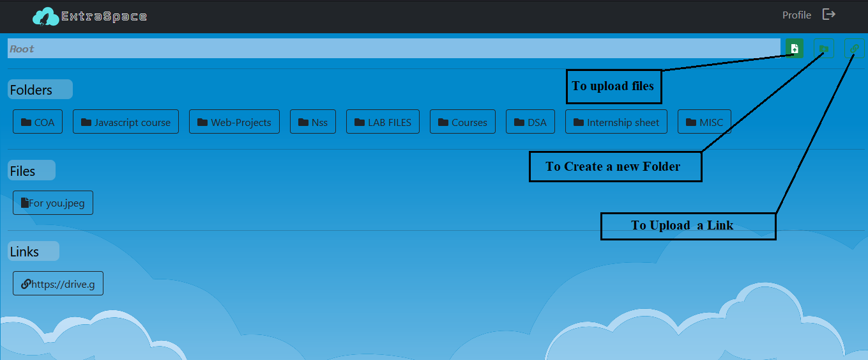Open the Courses folder
The width and height of the screenshot is (868, 360).
(x=462, y=121)
